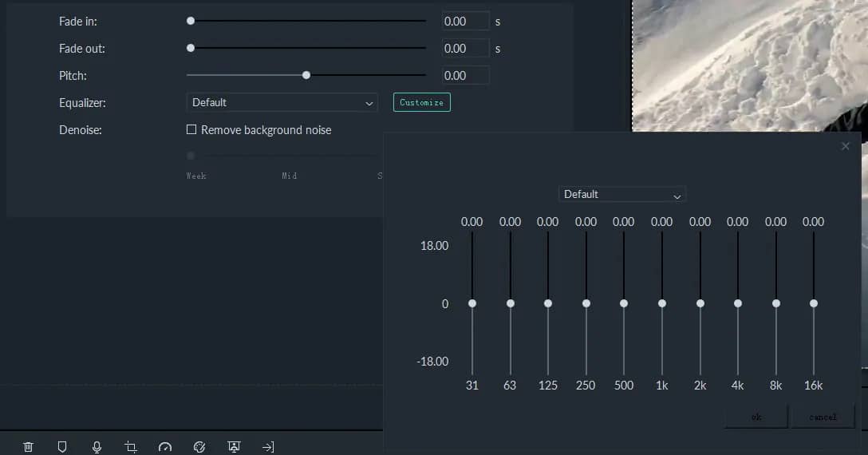This screenshot has height=455, width=868.
Task: Click the 500 Hz band slider knob
Action: coord(624,303)
